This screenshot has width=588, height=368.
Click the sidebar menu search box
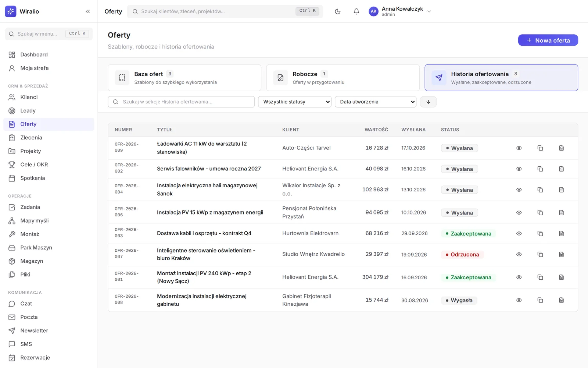(x=49, y=34)
